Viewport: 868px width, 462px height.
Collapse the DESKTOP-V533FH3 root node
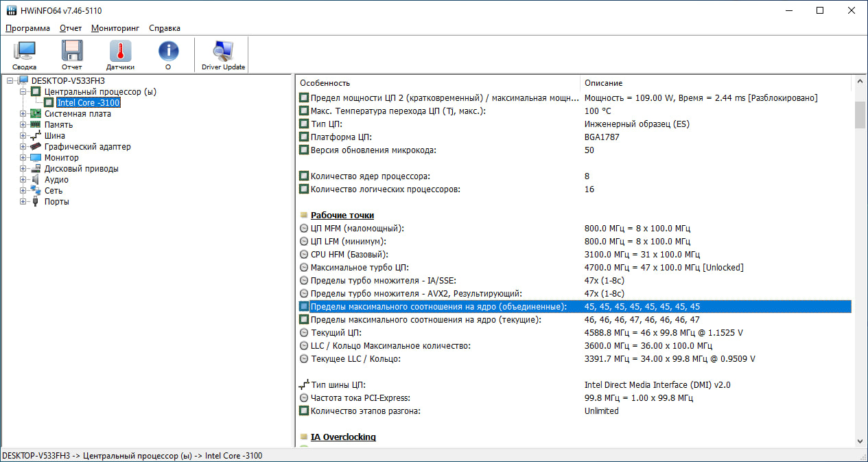pyautogui.click(x=10, y=81)
